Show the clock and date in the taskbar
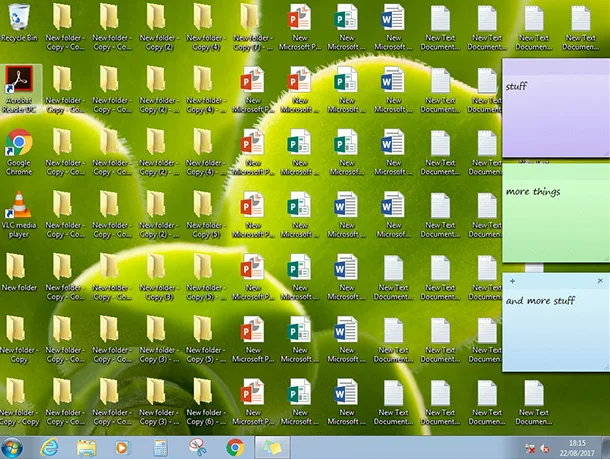 coord(577,447)
